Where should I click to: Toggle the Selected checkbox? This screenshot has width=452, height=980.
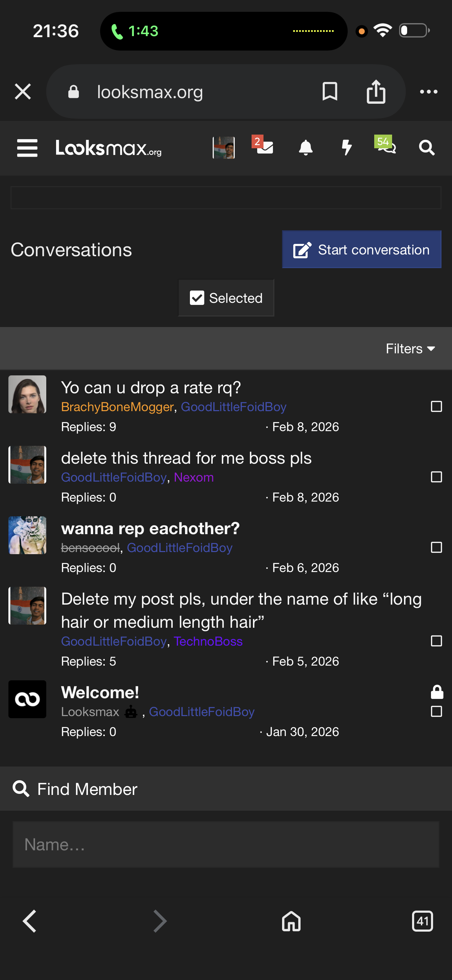coord(197,298)
